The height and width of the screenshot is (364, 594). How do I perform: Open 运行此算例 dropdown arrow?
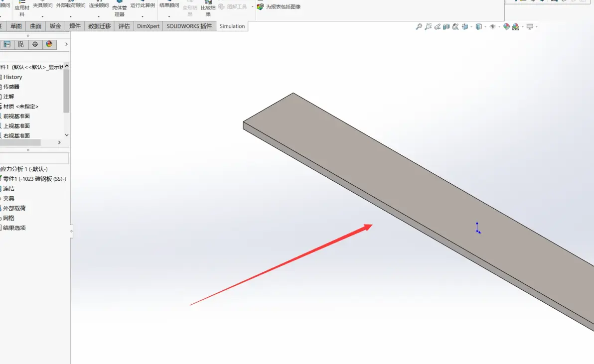coord(143,16)
